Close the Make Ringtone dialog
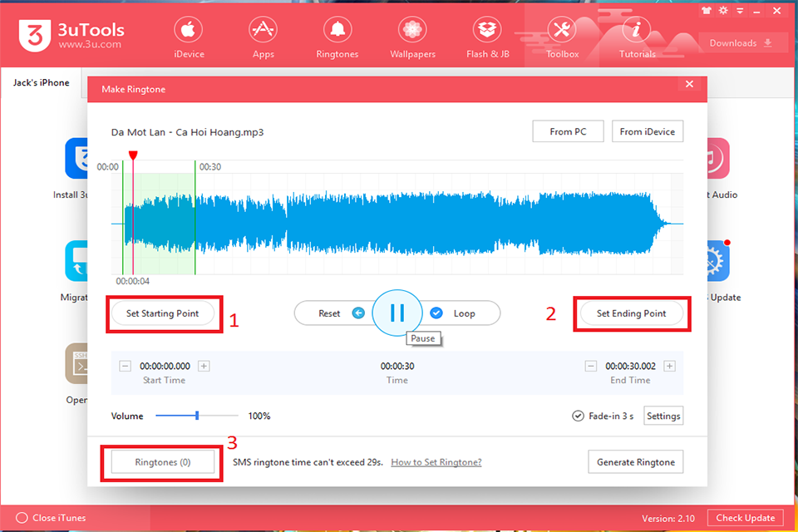The width and height of the screenshot is (798, 532). click(x=689, y=84)
